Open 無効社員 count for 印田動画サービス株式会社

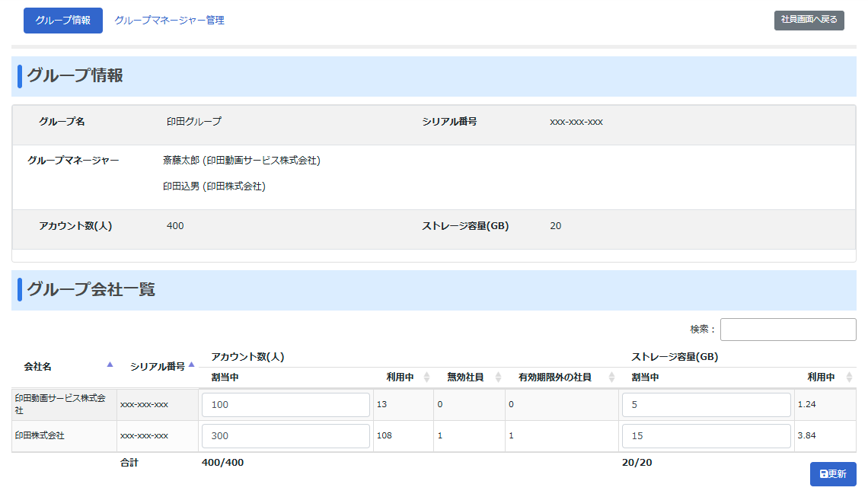(440, 405)
